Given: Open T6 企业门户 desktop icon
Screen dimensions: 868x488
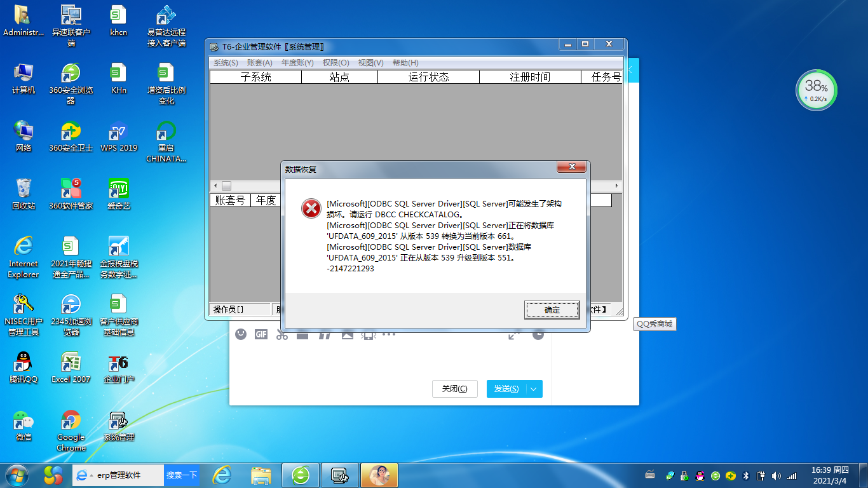Looking at the screenshot, I should pos(119,368).
